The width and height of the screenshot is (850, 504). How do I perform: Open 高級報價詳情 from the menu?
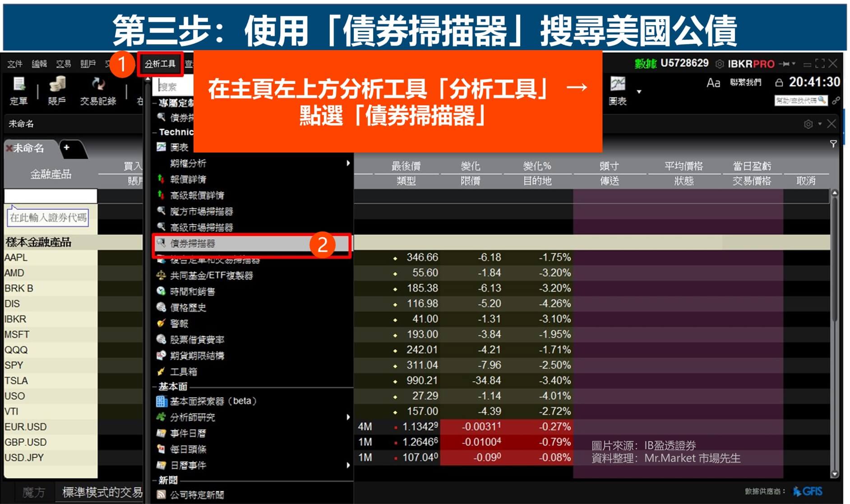[197, 195]
